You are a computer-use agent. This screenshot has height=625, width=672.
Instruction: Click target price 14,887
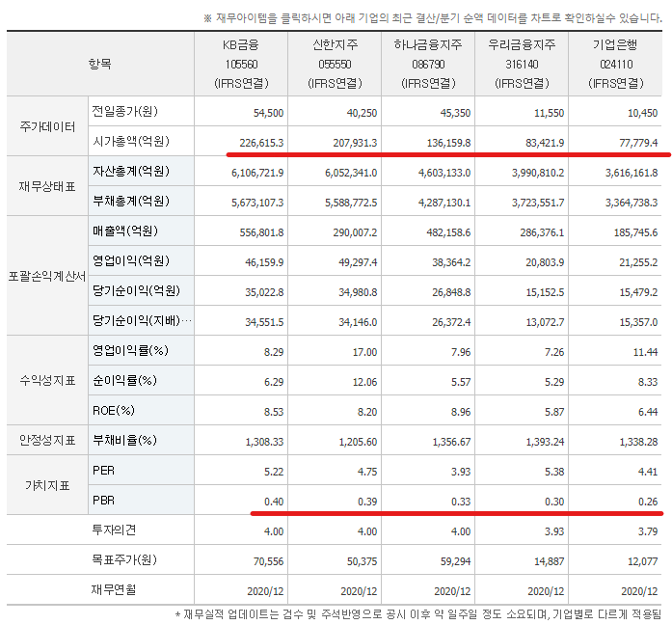point(549,561)
